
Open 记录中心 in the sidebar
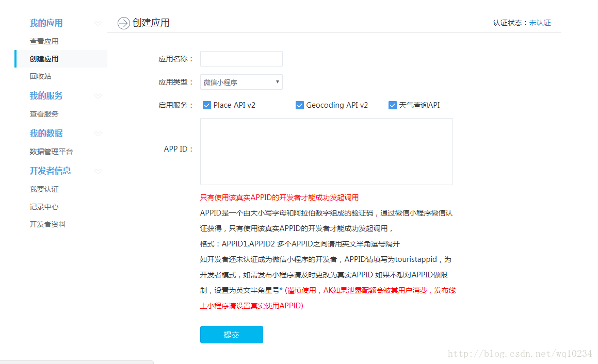coord(44,207)
